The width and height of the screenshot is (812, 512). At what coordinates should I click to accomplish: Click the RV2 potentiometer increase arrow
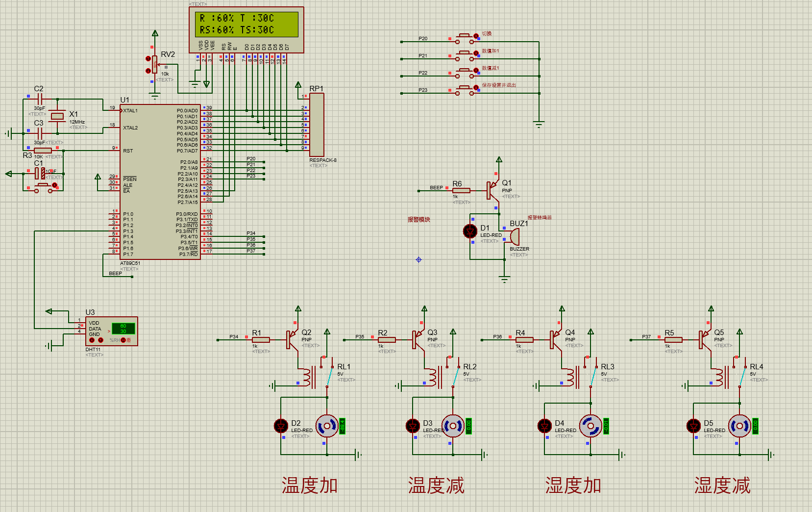click(x=148, y=58)
